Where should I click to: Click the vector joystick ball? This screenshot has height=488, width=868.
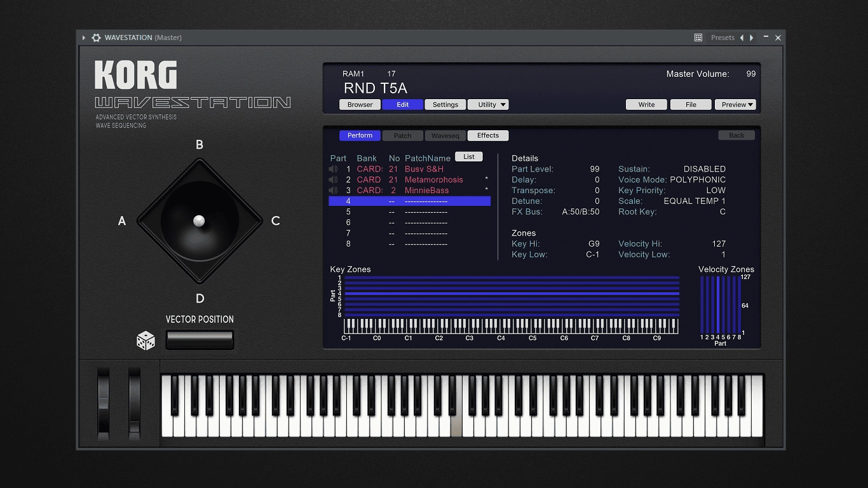(199, 220)
